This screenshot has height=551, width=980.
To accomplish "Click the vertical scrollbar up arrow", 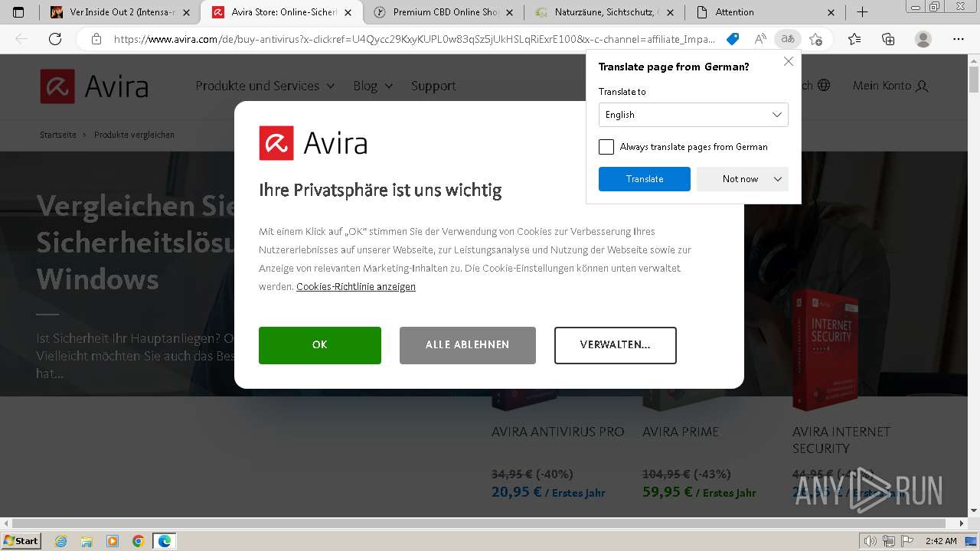I will click(x=974, y=60).
